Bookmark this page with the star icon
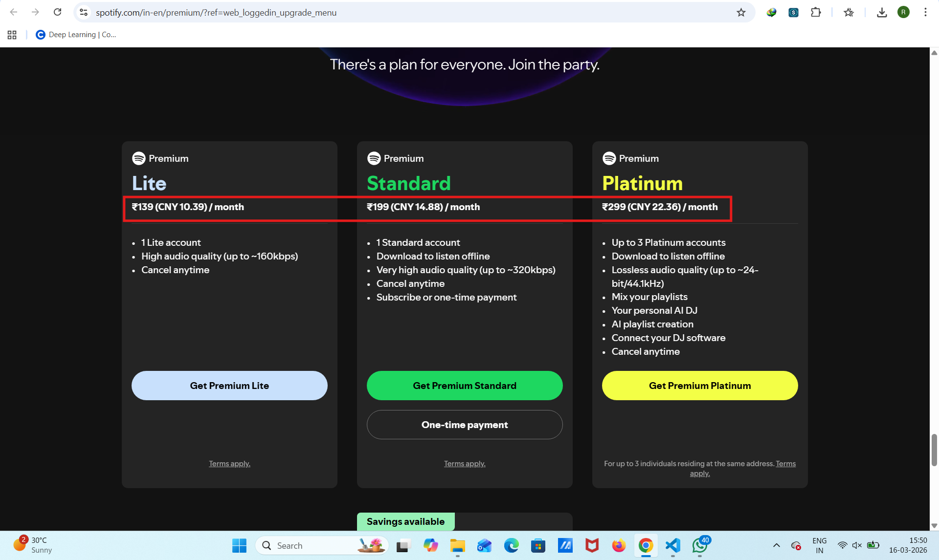Viewport: 939px width, 560px height. tap(741, 12)
